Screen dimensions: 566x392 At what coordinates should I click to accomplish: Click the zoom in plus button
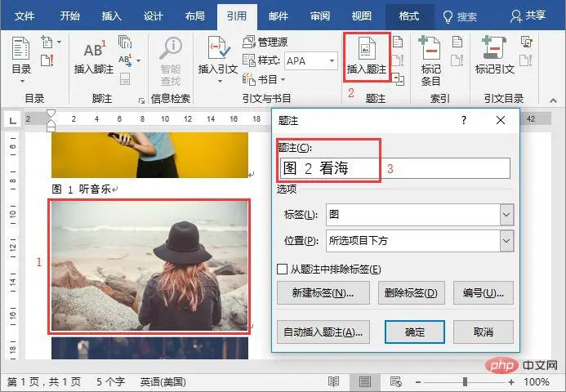[x=511, y=381]
